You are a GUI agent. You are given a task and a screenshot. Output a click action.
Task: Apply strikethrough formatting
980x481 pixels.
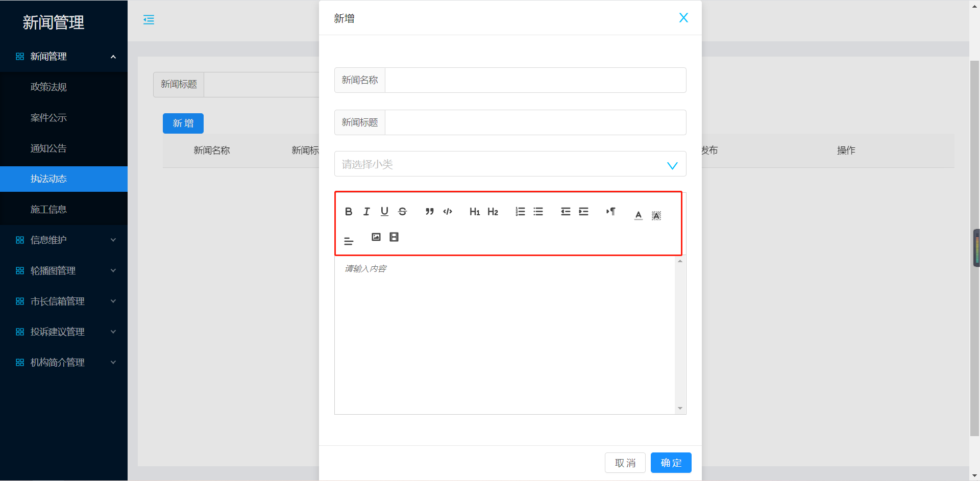tap(402, 212)
